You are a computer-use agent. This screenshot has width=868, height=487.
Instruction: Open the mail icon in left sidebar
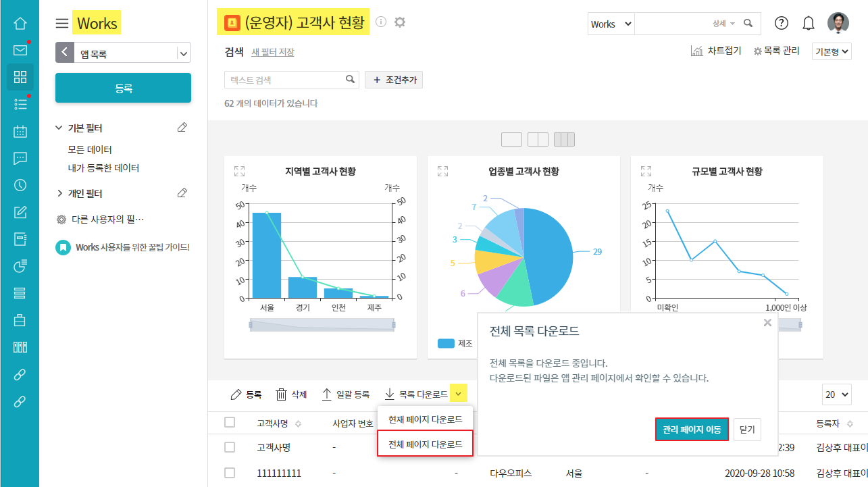[x=20, y=50]
